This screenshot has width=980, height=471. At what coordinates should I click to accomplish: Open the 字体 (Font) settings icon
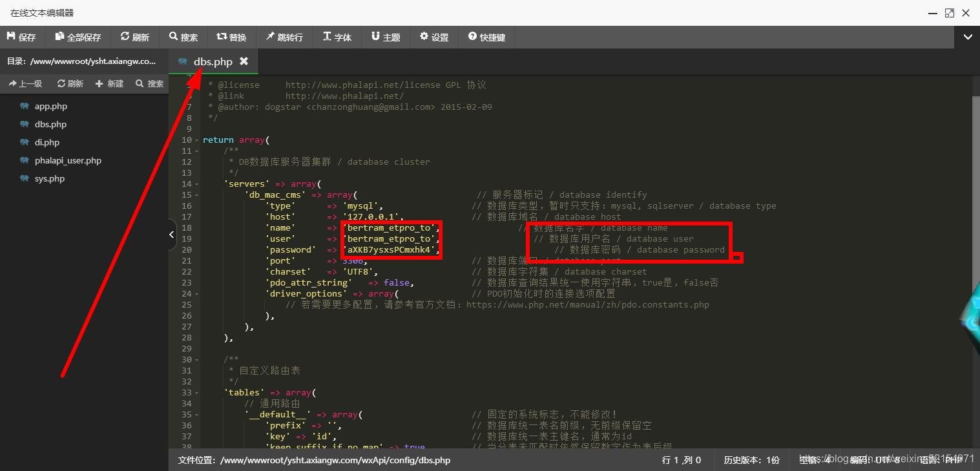337,37
